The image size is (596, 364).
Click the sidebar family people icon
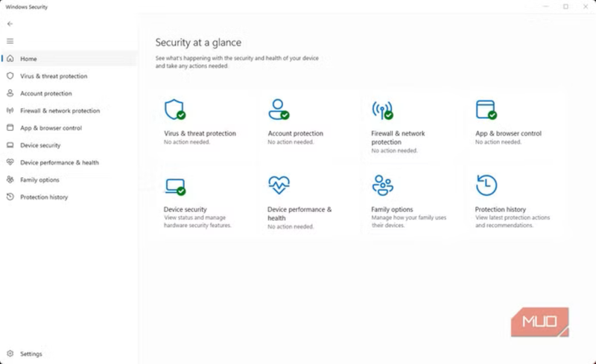(10, 179)
